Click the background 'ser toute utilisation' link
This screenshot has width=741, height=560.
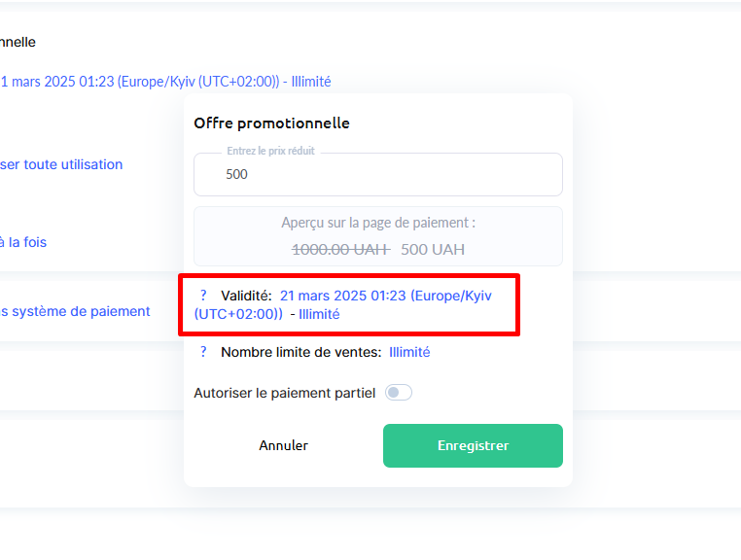[61, 164]
